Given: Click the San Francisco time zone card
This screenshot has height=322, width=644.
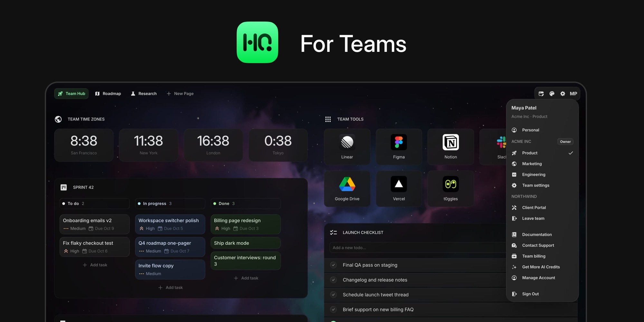Looking at the screenshot, I should (x=84, y=145).
